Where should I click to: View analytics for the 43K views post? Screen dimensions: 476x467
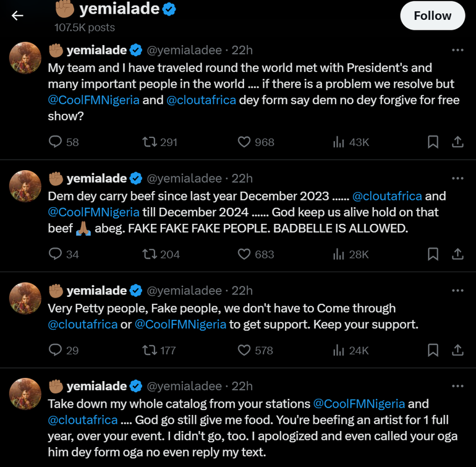pyautogui.click(x=339, y=142)
